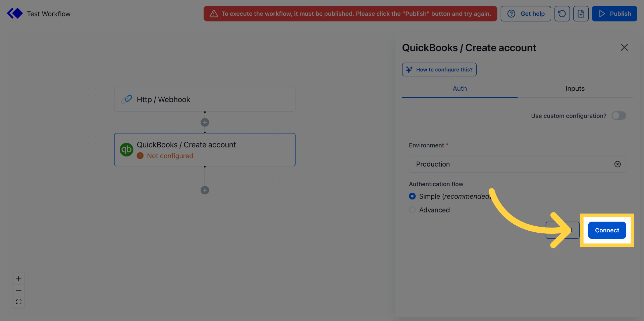Click the sparkle icon on the configure button
Screen dimensions: 644x321
[409, 69]
